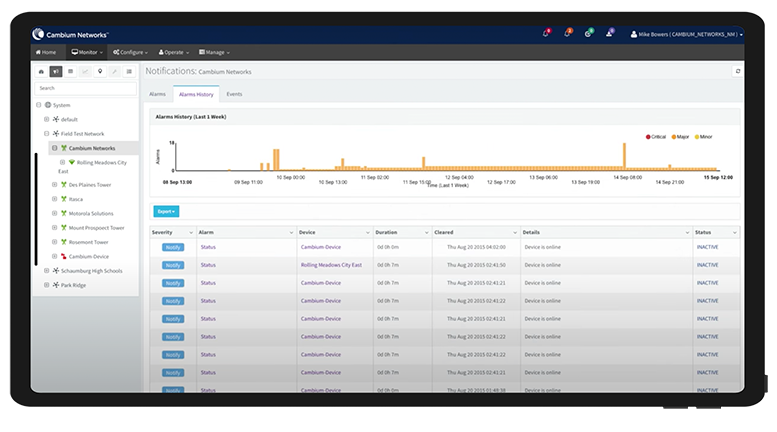Click the tower icon beside Des Plaines Tower
This screenshot has height=432, width=777.
coord(64,185)
